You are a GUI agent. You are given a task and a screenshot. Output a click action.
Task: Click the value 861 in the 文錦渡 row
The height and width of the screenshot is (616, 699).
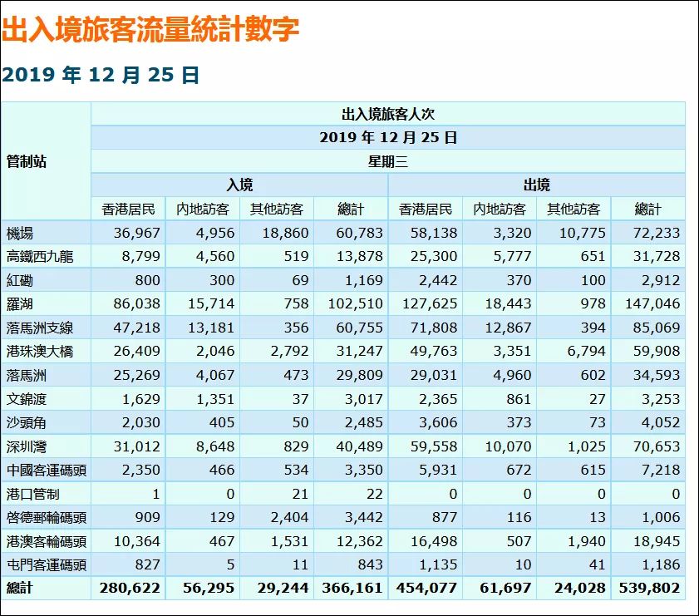(x=519, y=399)
